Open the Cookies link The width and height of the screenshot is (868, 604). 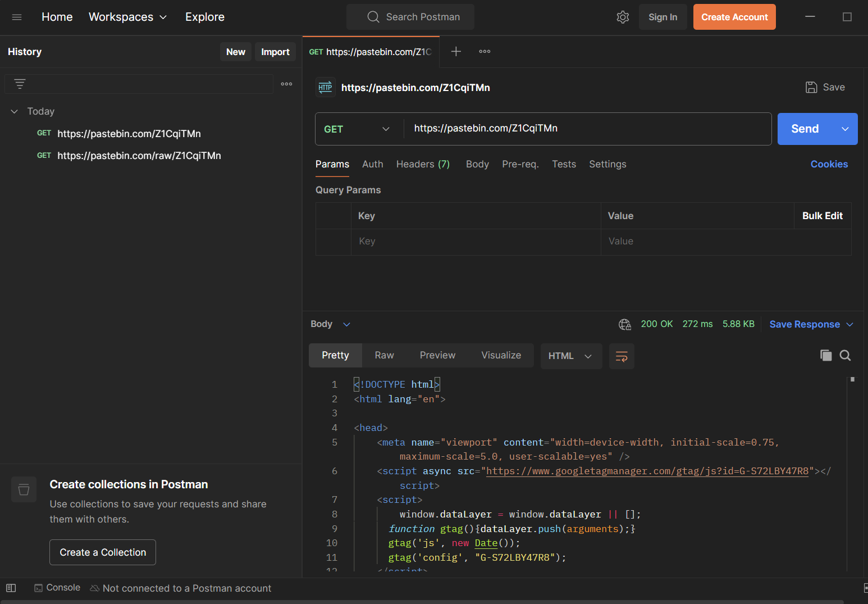(x=829, y=164)
